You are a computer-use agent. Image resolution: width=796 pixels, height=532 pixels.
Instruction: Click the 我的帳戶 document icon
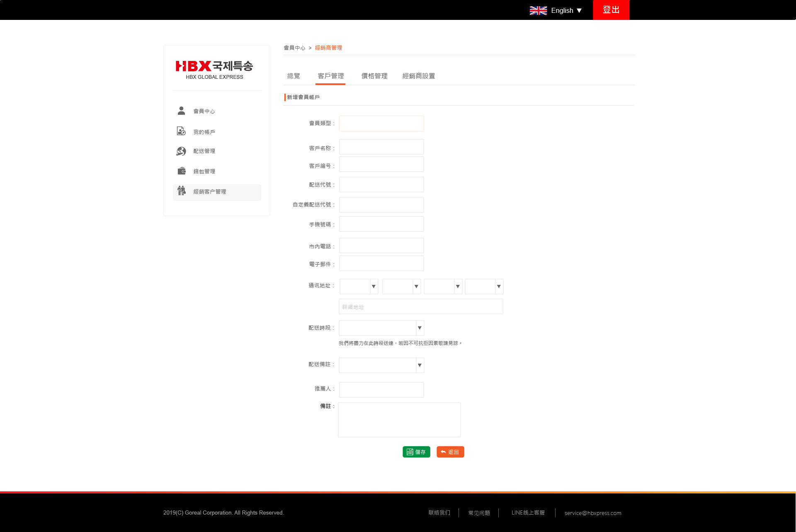(181, 131)
